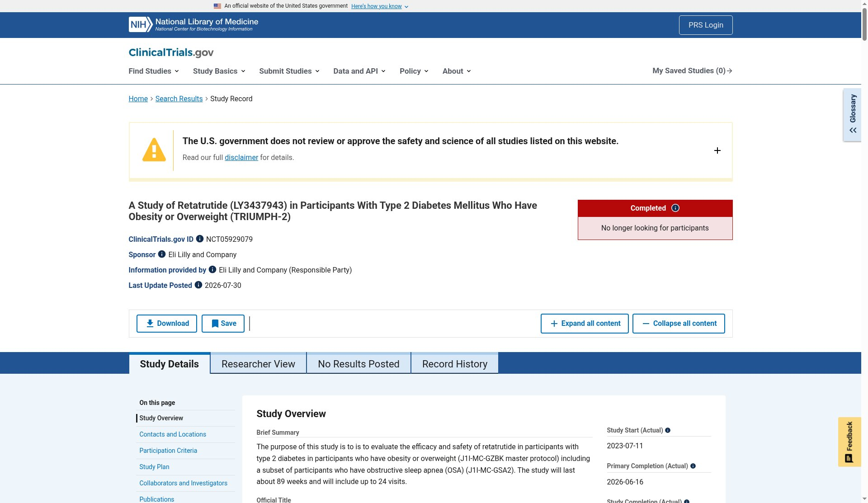Image resolution: width=868 pixels, height=503 pixels.
Task: Click the US flag icon in government banner
Action: tap(217, 6)
